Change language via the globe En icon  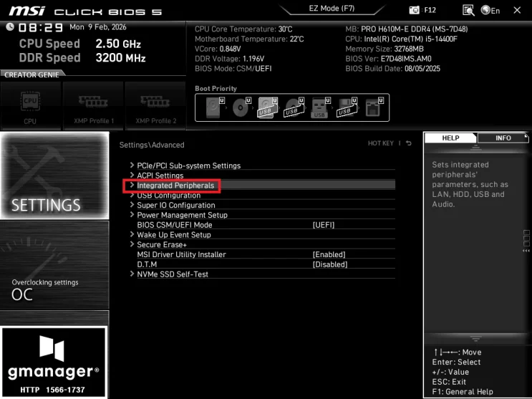click(490, 11)
